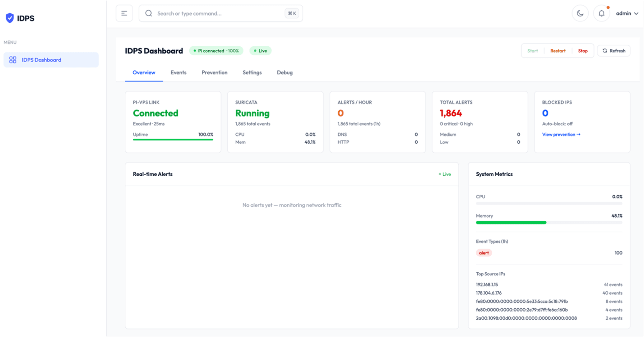Switch to the Events tab
The image size is (644, 337).
click(178, 72)
